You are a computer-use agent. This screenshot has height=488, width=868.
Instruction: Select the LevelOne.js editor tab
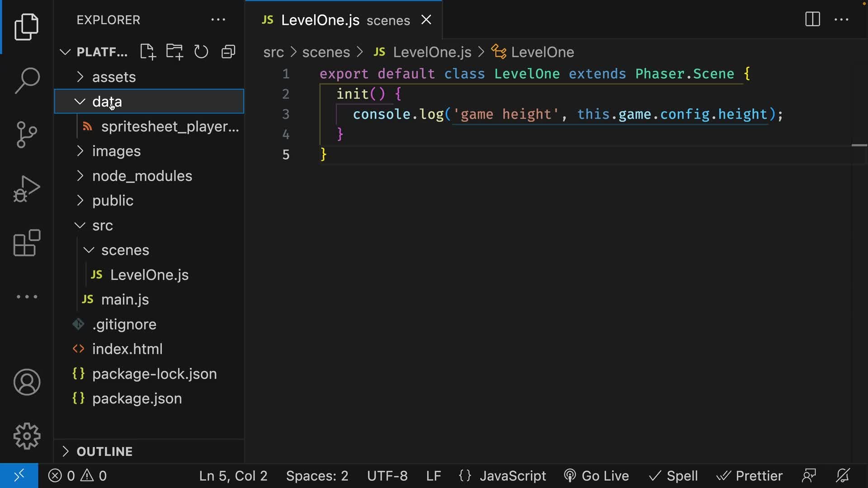(321, 20)
